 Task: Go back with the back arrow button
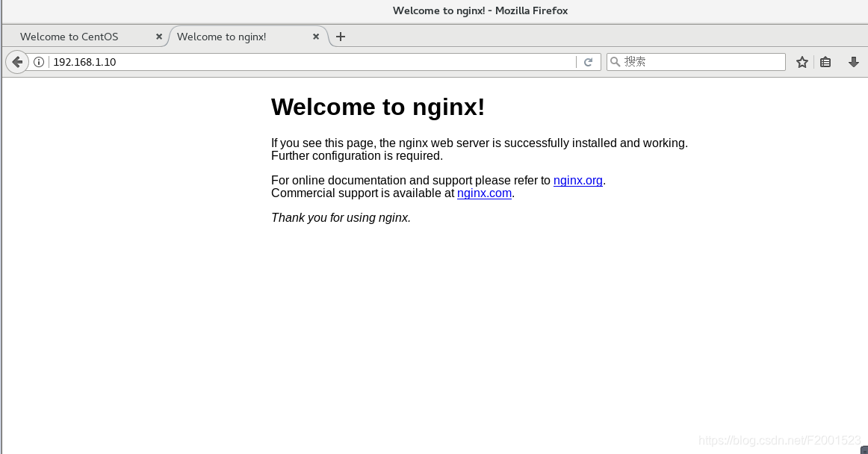point(17,62)
